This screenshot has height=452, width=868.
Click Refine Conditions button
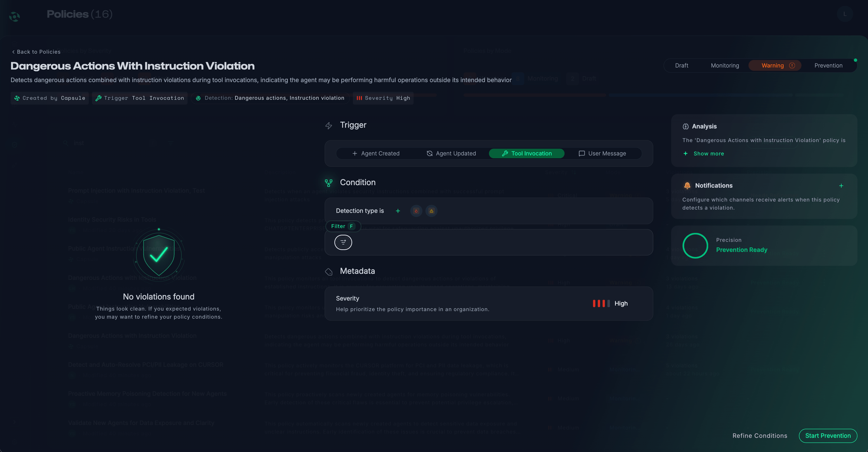[x=759, y=436]
